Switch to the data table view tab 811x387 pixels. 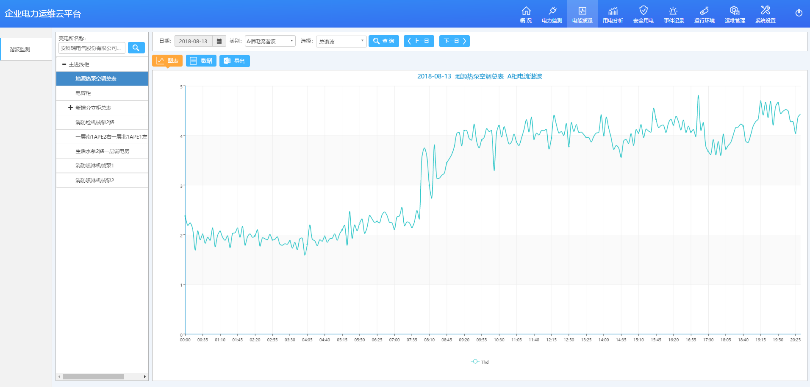[x=201, y=61]
